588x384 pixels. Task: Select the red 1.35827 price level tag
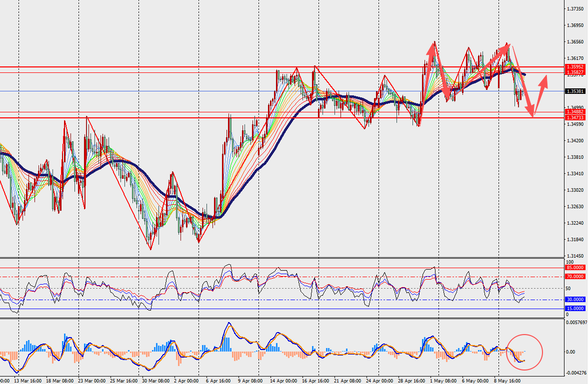[x=575, y=72]
